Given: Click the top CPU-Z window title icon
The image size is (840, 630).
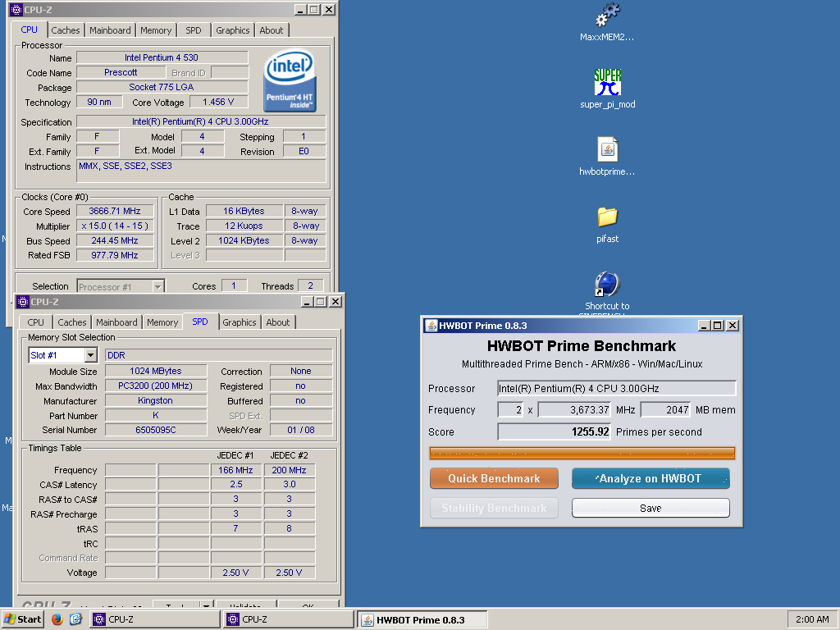Looking at the screenshot, I should [x=16, y=10].
